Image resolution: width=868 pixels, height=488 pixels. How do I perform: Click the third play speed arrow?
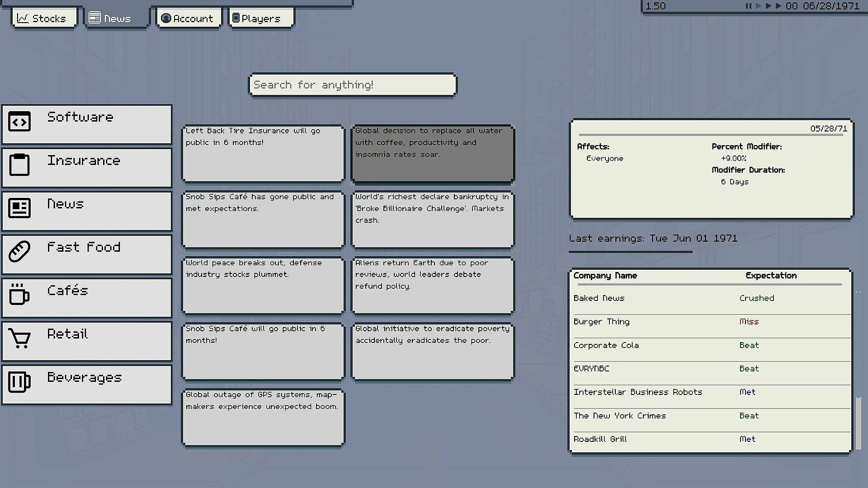(778, 6)
